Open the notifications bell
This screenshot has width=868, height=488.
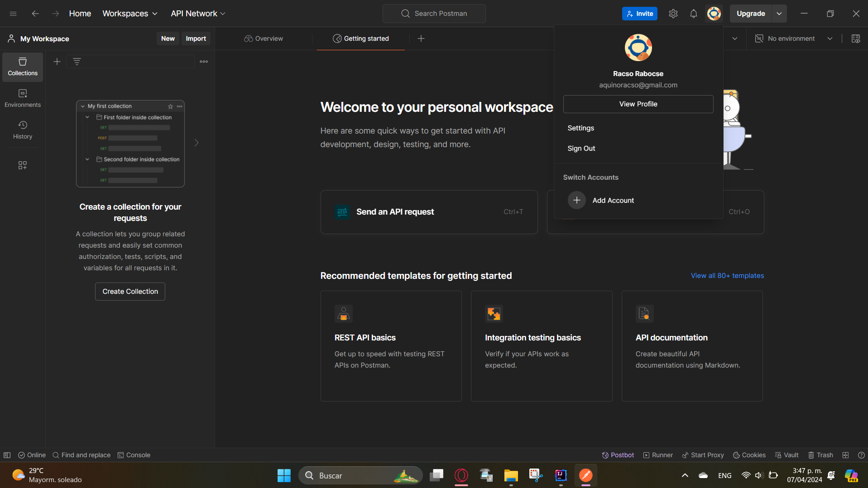coord(694,14)
